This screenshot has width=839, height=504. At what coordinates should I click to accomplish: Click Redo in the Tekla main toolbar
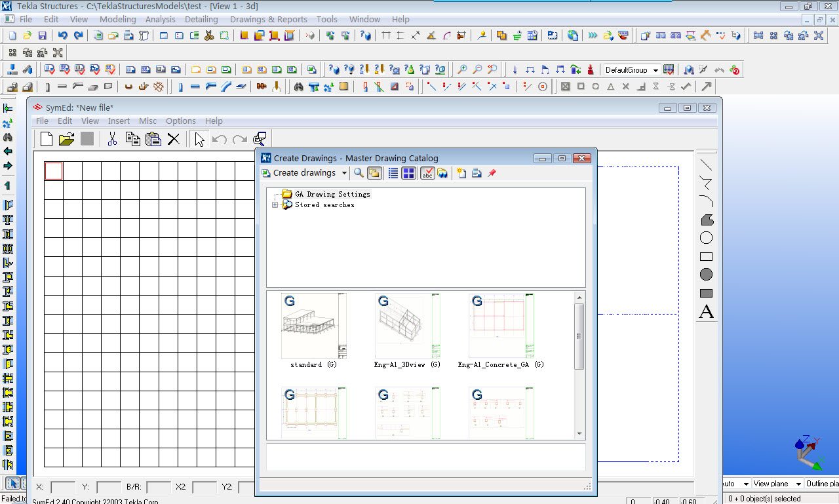79,35
